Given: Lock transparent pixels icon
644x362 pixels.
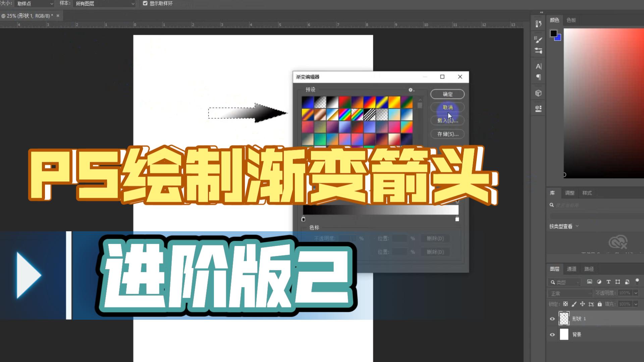Looking at the screenshot, I should click(x=566, y=304).
